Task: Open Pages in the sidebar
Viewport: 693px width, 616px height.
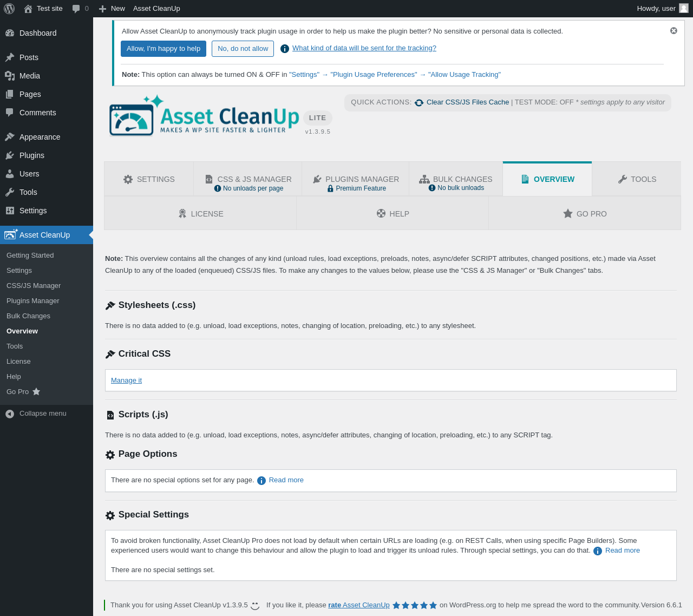Action: (47, 94)
